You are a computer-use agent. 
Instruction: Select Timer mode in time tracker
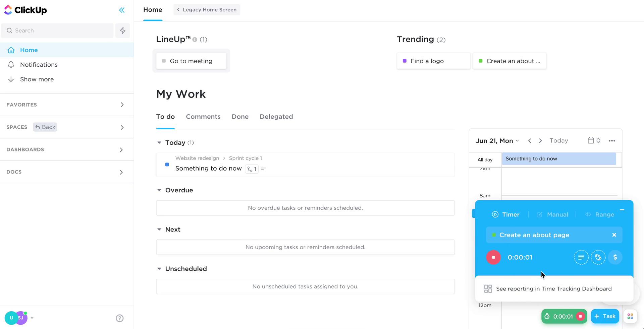(506, 215)
